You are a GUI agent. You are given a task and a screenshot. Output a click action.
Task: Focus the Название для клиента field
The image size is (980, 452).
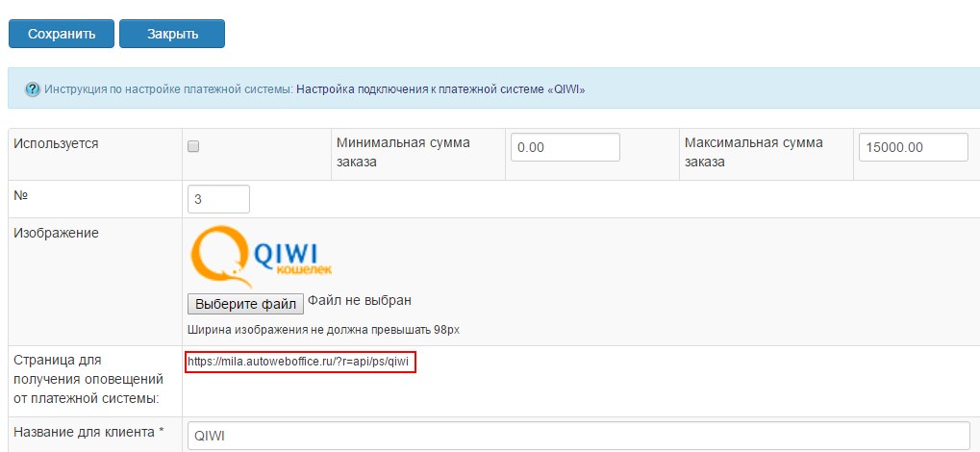click(x=579, y=437)
